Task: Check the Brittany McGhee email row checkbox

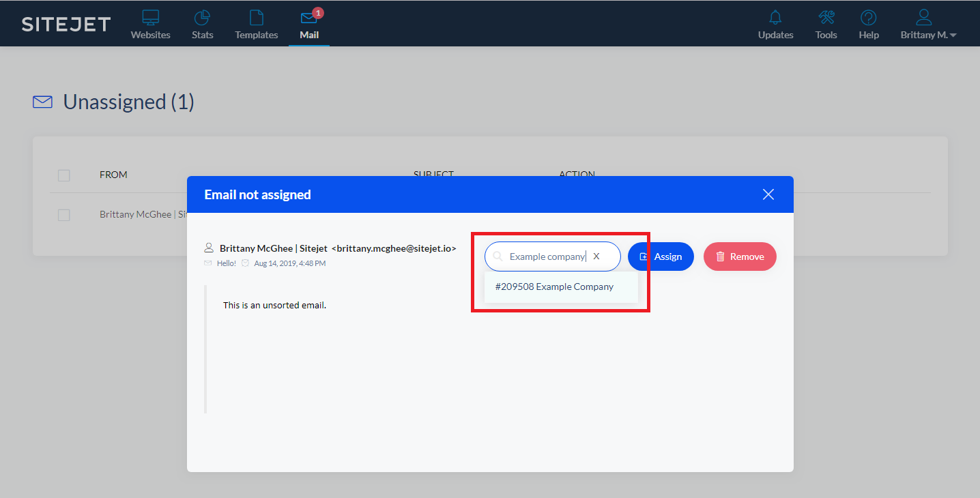Action: click(64, 215)
